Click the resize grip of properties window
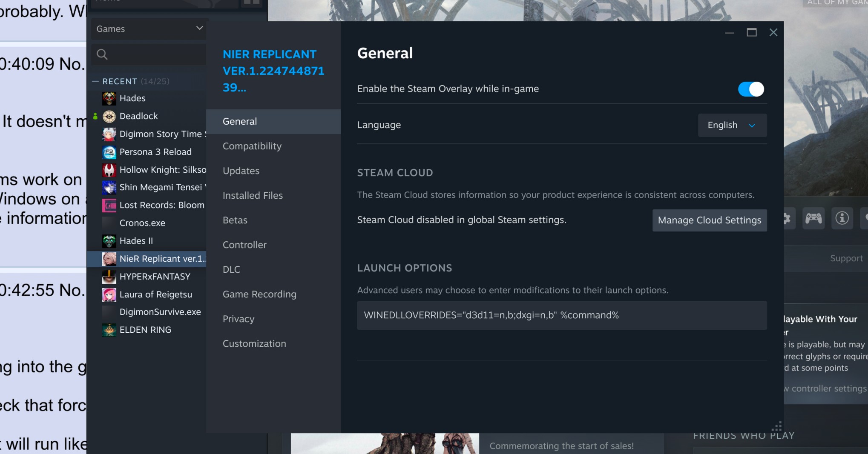The height and width of the screenshot is (454, 868). (x=777, y=426)
